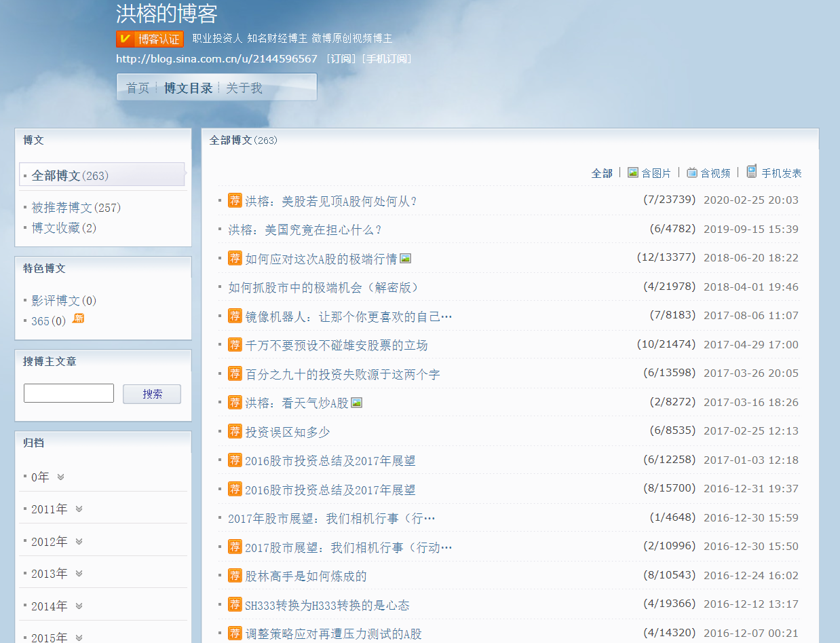Click the 荐 icon beside 百分之九十的投资失败
The width and height of the screenshot is (840, 643).
pyautogui.click(x=235, y=373)
